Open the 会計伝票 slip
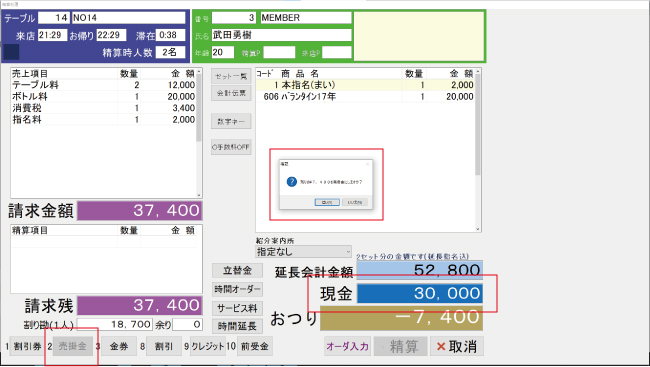 pos(231,93)
